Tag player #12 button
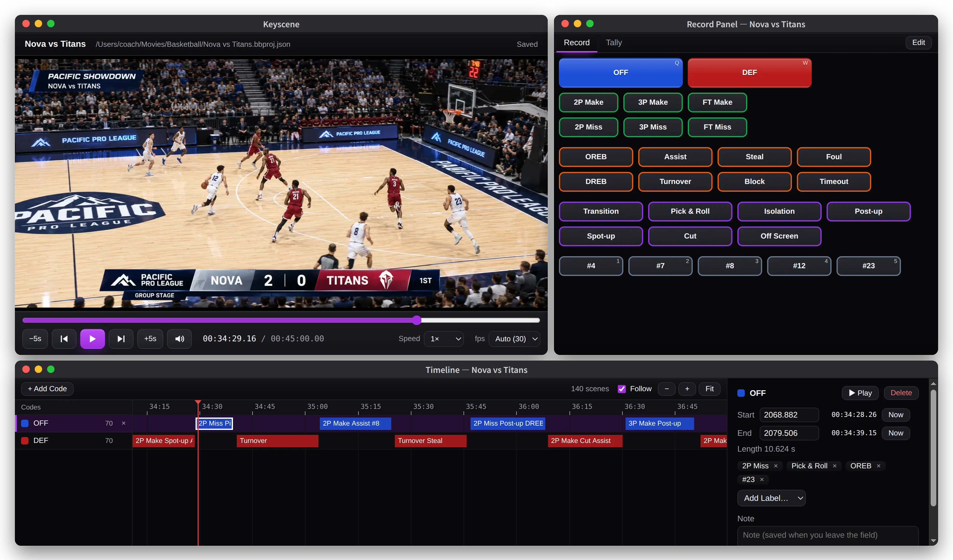Viewport: 953px width, 560px height. pyautogui.click(x=799, y=266)
